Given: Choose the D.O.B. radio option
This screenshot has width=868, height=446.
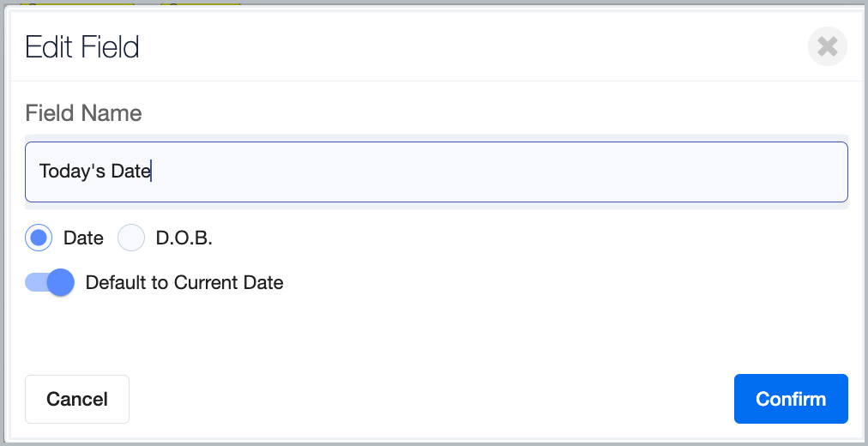Looking at the screenshot, I should [131, 238].
